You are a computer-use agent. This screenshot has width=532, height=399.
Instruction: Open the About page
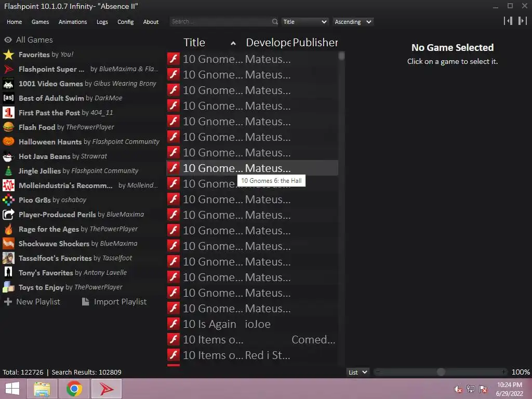pyautogui.click(x=151, y=22)
